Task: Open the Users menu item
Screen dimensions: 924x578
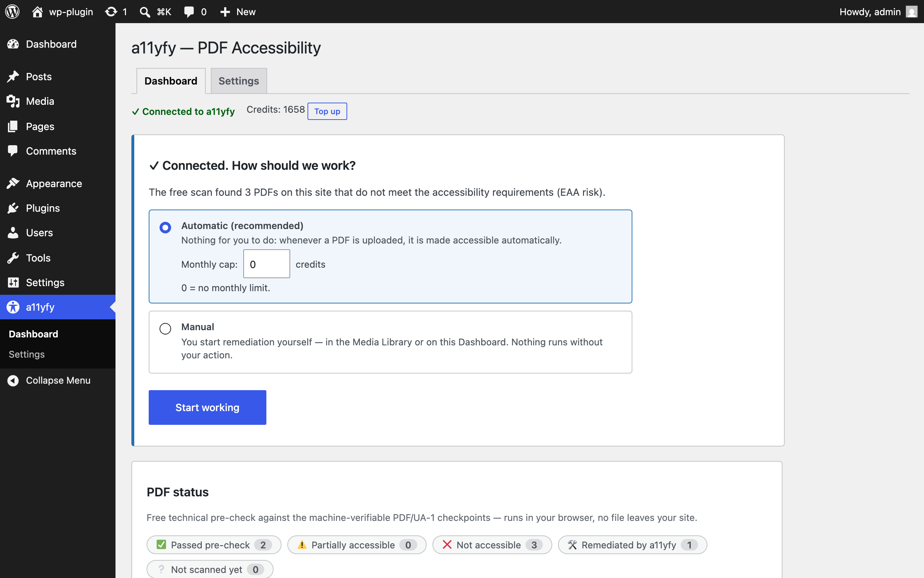Action: click(x=58, y=233)
